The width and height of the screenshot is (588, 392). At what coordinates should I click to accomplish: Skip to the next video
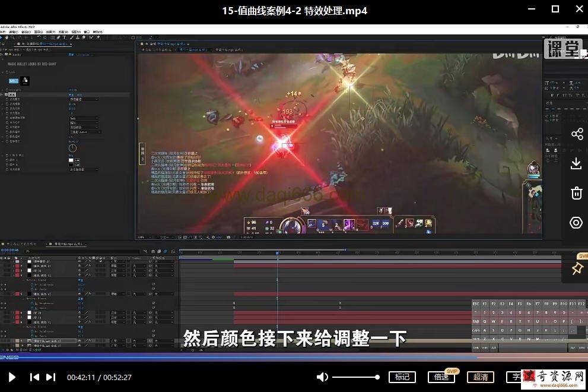tap(51, 377)
